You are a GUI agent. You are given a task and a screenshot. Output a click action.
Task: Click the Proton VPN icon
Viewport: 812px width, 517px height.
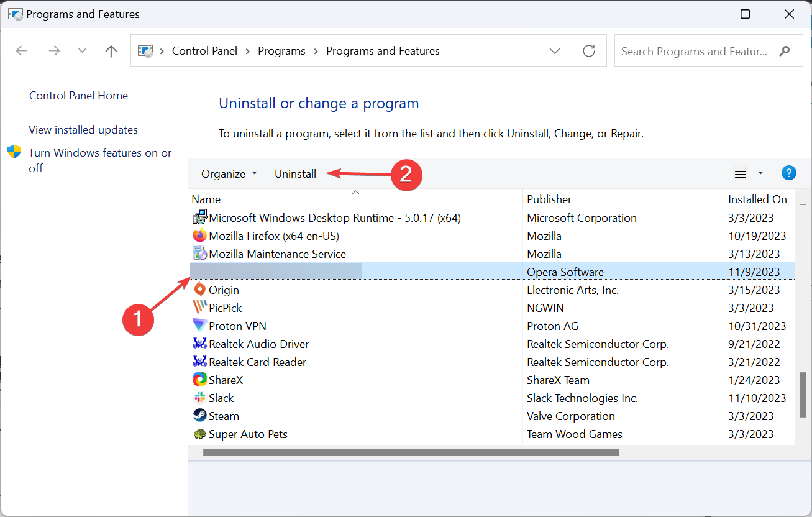tap(199, 326)
